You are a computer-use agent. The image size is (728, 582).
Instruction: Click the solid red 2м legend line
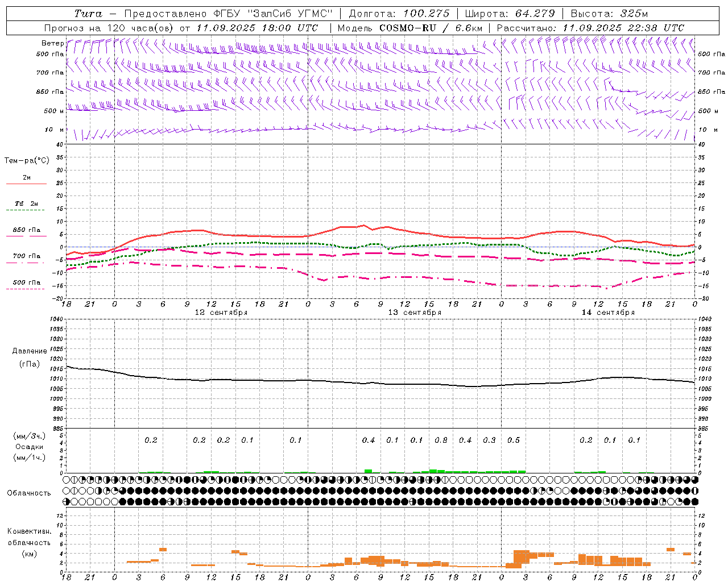click(x=26, y=184)
